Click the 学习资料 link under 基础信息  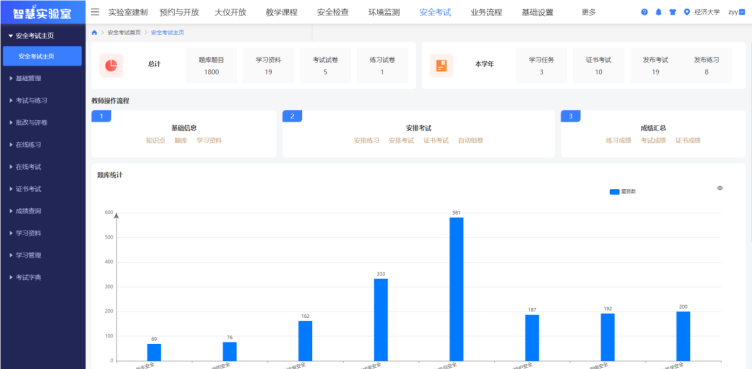pos(209,141)
